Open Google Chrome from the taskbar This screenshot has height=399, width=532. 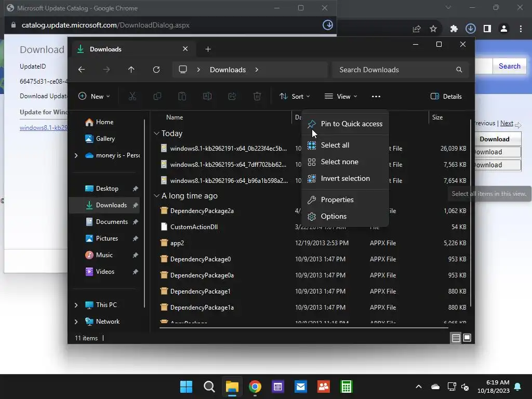click(x=255, y=387)
